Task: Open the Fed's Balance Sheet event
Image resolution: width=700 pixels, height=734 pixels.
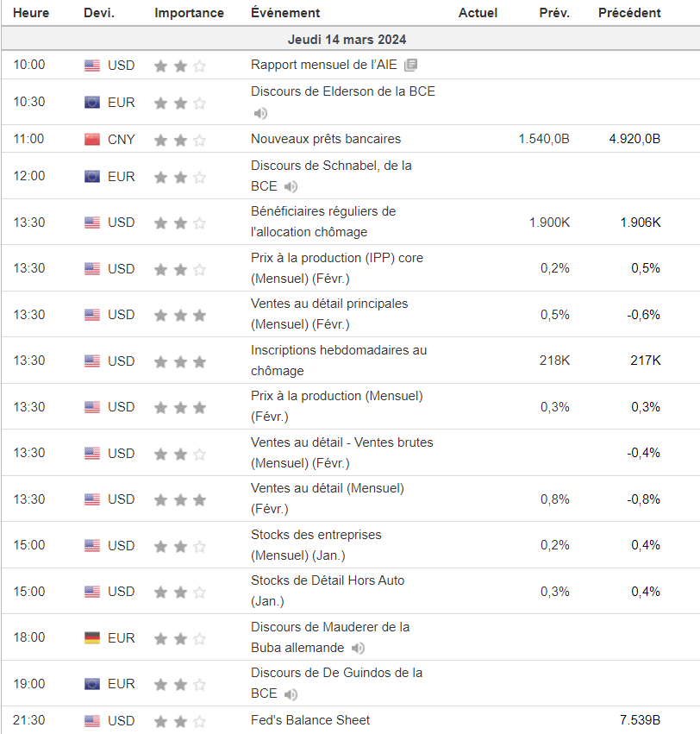Action: pos(310,720)
